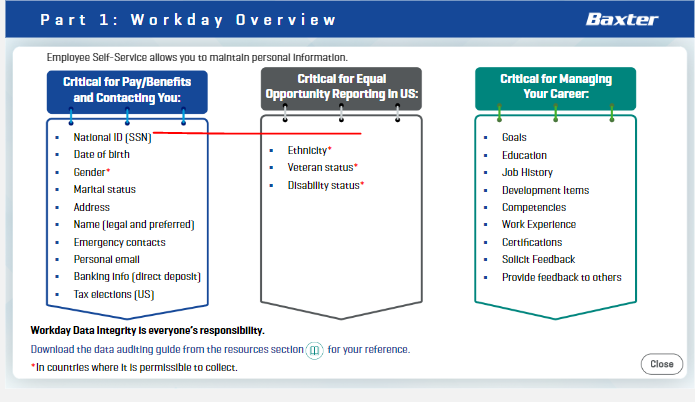Click the Education item
Screen dimensions: 695x402
click(x=524, y=155)
